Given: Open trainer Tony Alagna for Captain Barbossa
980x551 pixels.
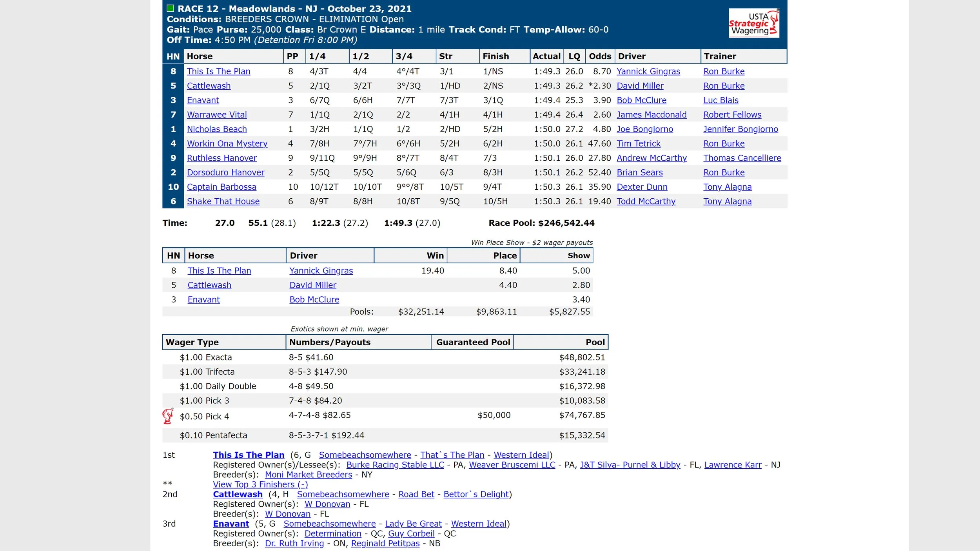Looking at the screenshot, I should tap(727, 187).
